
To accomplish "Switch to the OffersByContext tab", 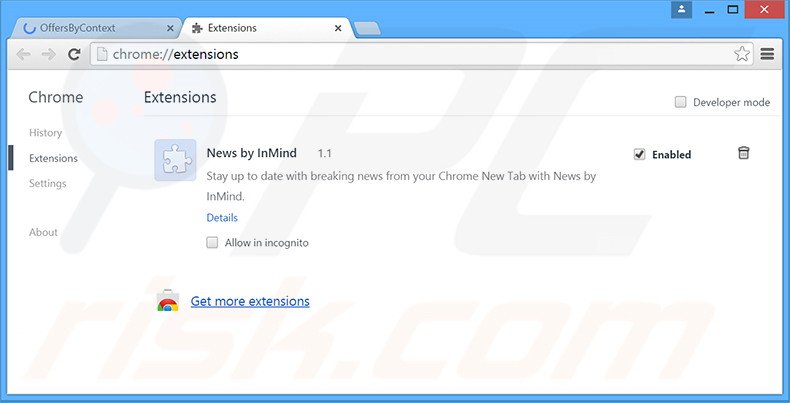I will (96, 28).
